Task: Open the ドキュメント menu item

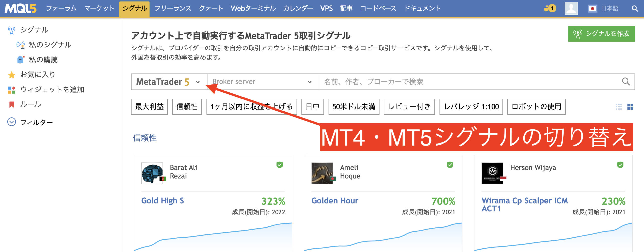Action: pos(422,8)
